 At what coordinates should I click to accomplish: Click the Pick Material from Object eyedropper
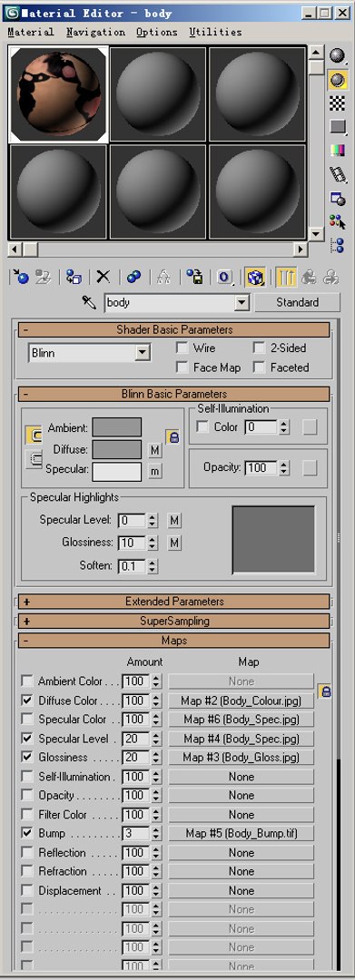click(x=89, y=302)
